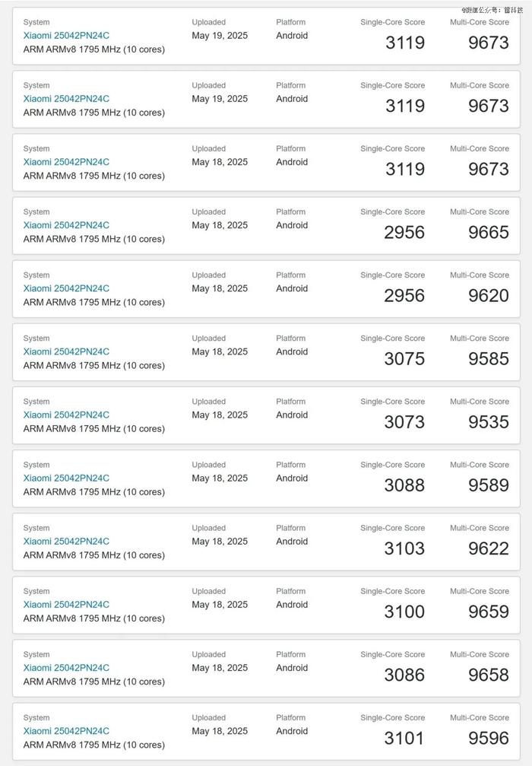Click the single-core score 2956 beside 9665

point(404,233)
